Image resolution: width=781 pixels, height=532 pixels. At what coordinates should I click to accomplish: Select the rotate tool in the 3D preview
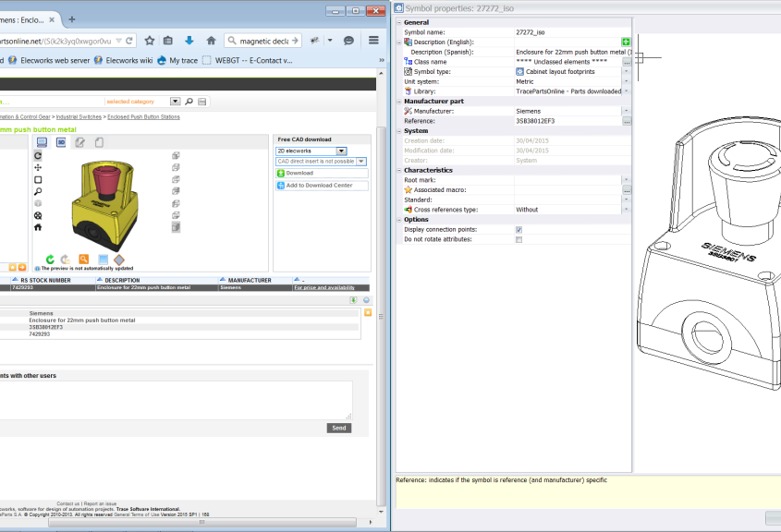point(38,156)
